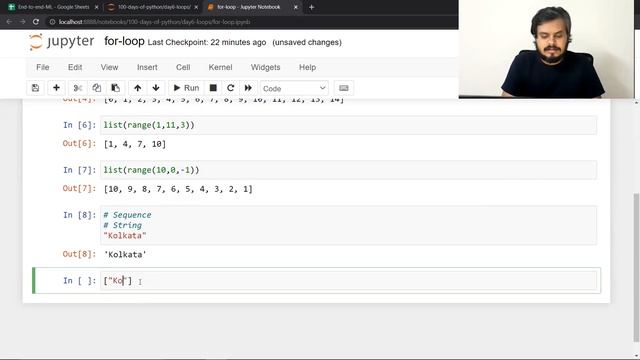This screenshot has height=360, width=640.
Task: Move selected cell down arrow
Action: pyautogui.click(x=156, y=88)
